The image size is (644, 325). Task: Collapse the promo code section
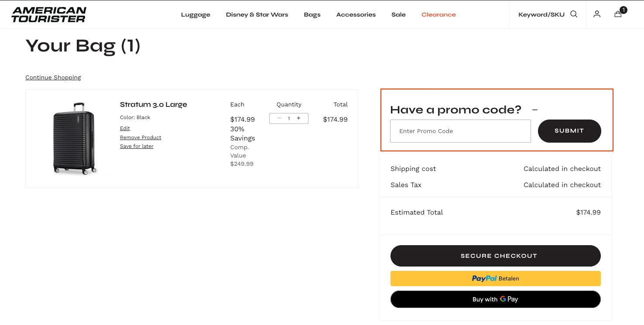click(535, 110)
